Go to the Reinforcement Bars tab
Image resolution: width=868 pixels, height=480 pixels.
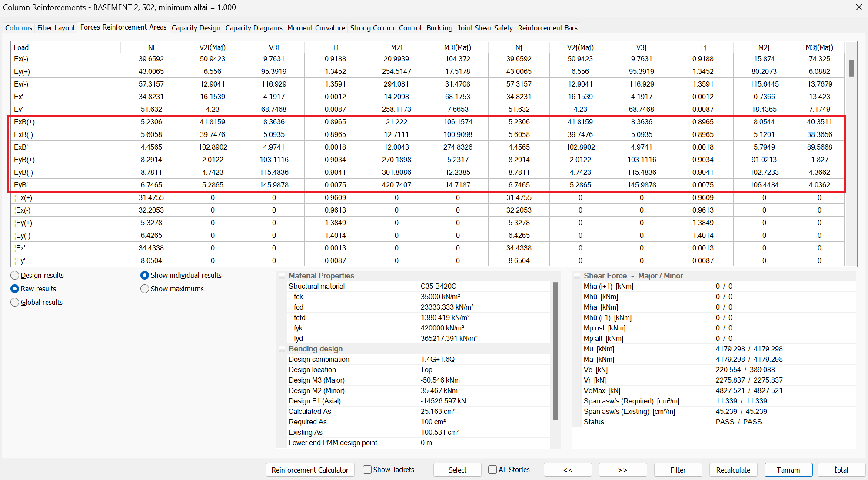pyautogui.click(x=548, y=28)
